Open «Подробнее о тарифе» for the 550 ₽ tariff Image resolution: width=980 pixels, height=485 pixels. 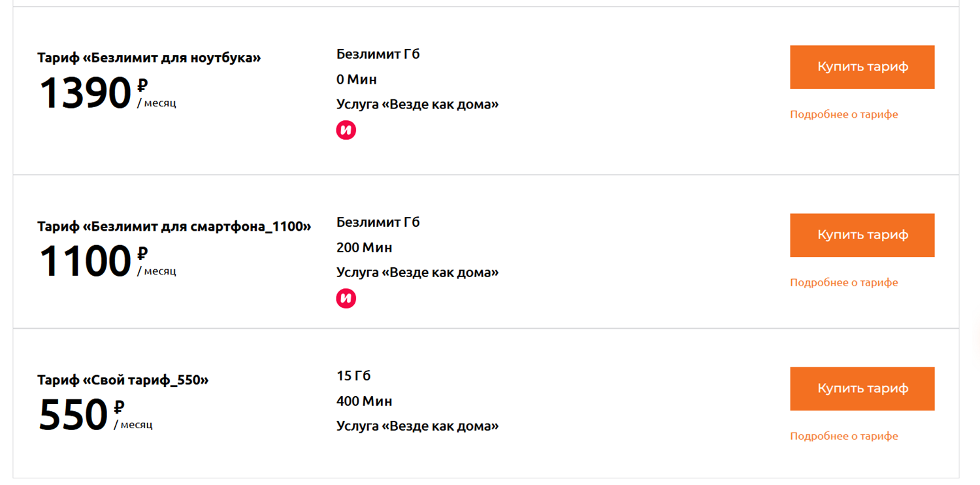tap(844, 436)
